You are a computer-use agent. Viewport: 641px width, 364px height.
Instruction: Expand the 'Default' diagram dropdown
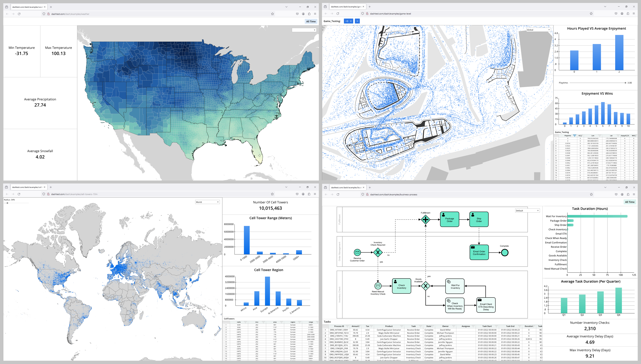(x=527, y=211)
